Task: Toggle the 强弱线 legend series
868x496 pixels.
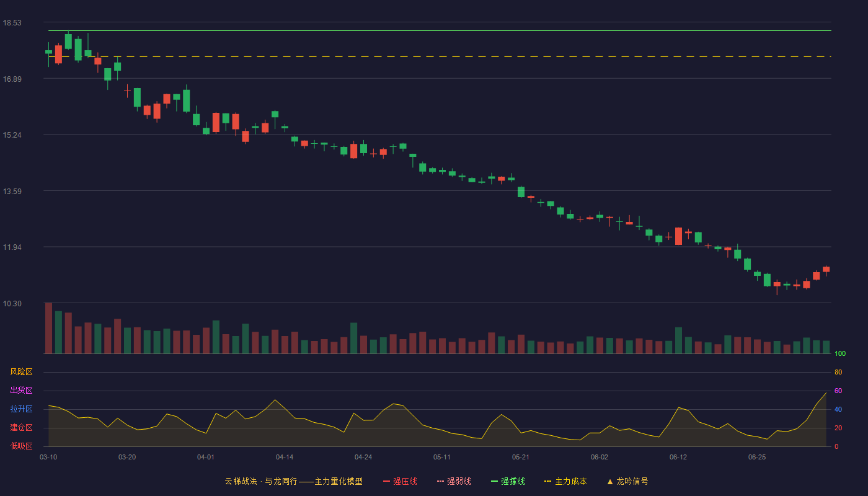Action: click(454, 481)
